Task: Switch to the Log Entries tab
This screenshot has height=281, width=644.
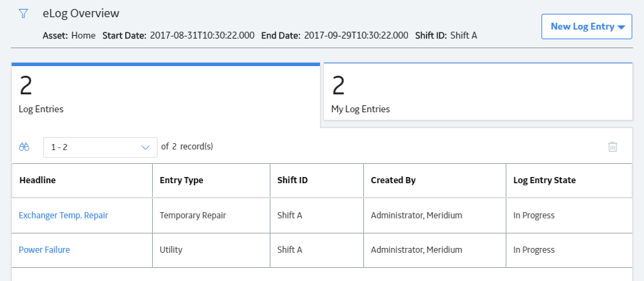Action: (166, 94)
